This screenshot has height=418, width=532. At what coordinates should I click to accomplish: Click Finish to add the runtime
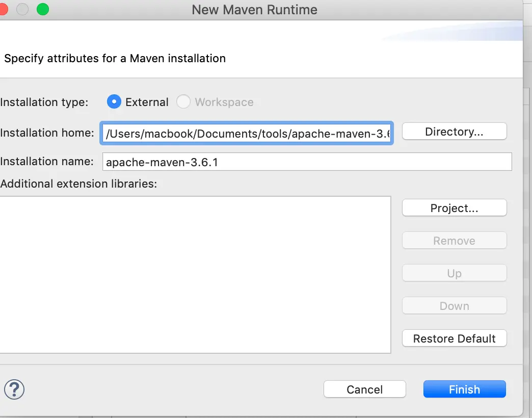(465, 389)
